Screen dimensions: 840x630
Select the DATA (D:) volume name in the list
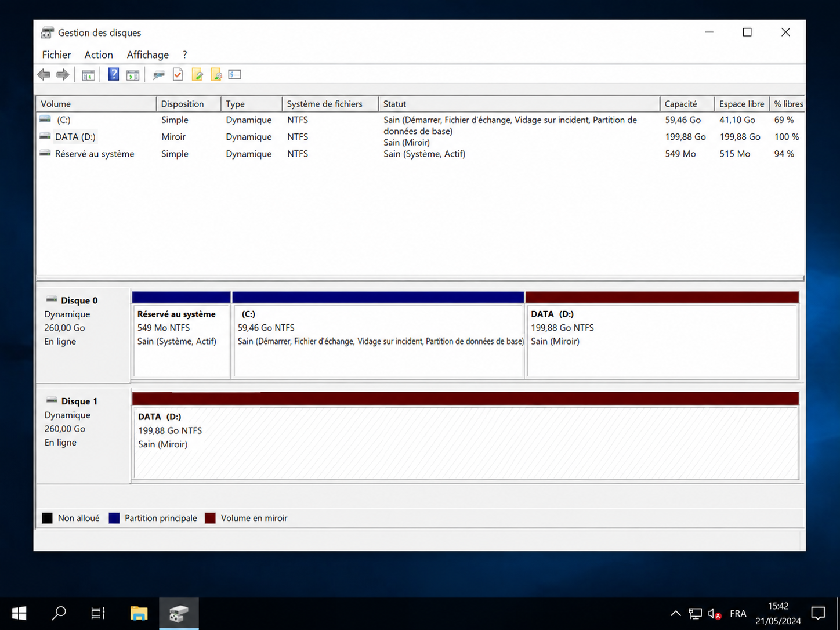point(75,137)
